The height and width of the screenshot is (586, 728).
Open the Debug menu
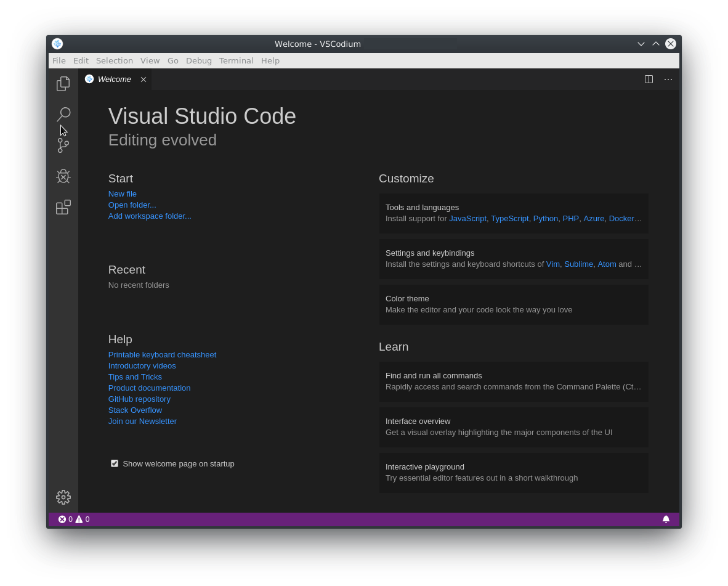(x=199, y=60)
